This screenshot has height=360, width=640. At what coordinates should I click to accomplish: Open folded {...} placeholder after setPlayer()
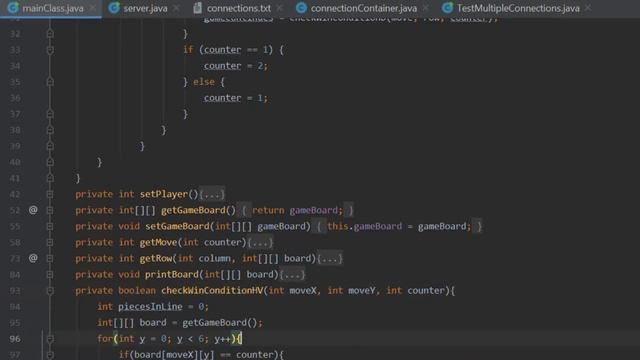pyautogui.click(x=212, y=194)
